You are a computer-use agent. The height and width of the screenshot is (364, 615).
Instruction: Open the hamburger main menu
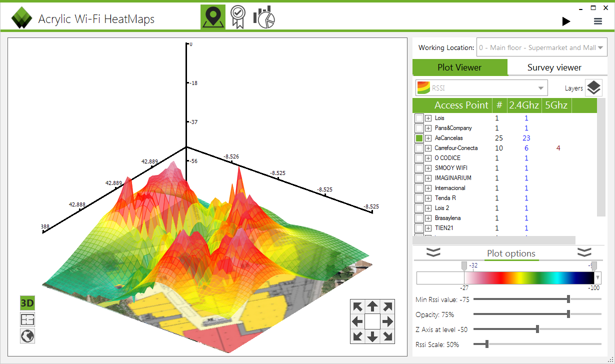click(598, 21)
